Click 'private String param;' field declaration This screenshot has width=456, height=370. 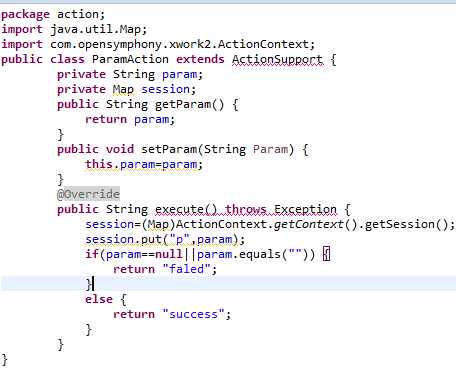click(x=130, y=75)
